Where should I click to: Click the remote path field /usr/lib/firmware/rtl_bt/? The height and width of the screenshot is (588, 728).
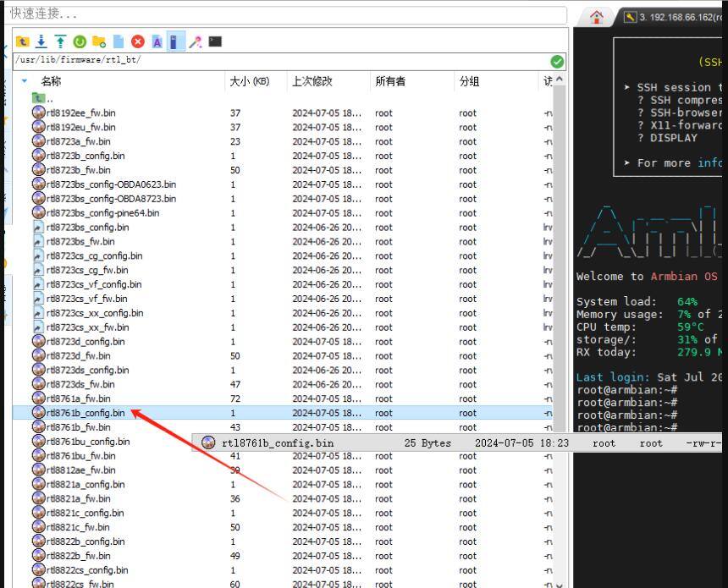pyautogui.click(x=281, y=61)
